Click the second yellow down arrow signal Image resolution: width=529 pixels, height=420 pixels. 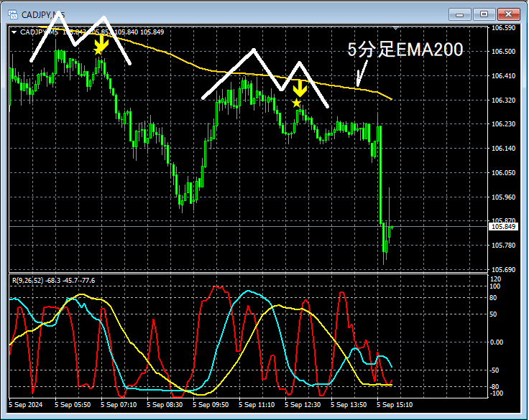(300, 88)
